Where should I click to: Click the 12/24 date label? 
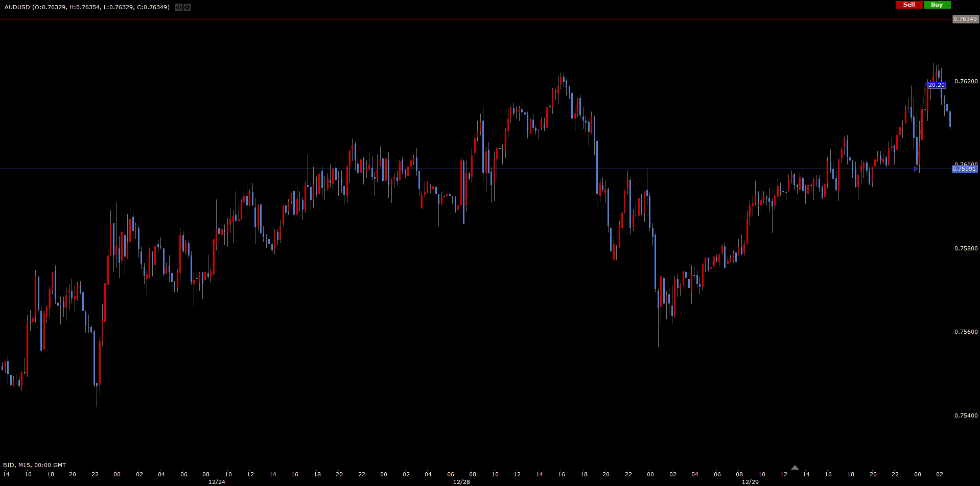pyautogui.click(x=217, y=482)
